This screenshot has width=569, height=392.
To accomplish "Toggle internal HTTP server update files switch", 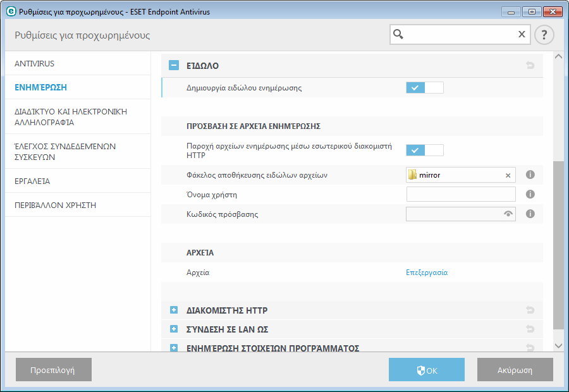I will click(425, 150).
